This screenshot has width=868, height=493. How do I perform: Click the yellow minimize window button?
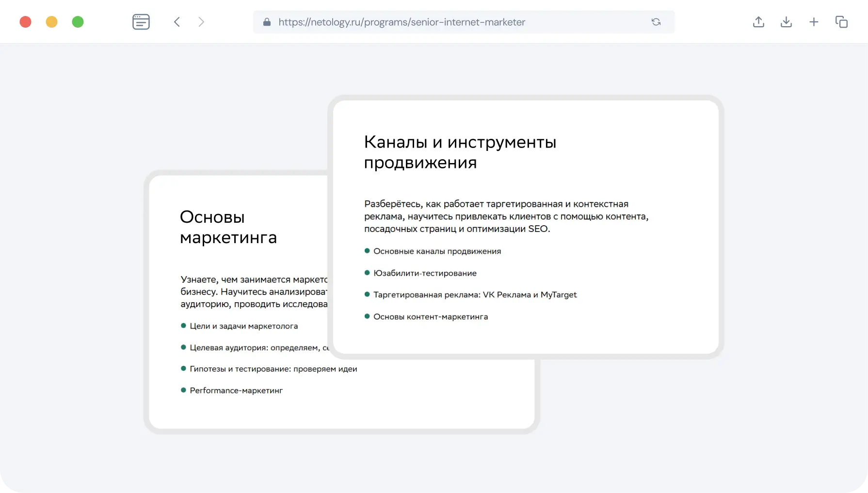(x=52, y=22)
